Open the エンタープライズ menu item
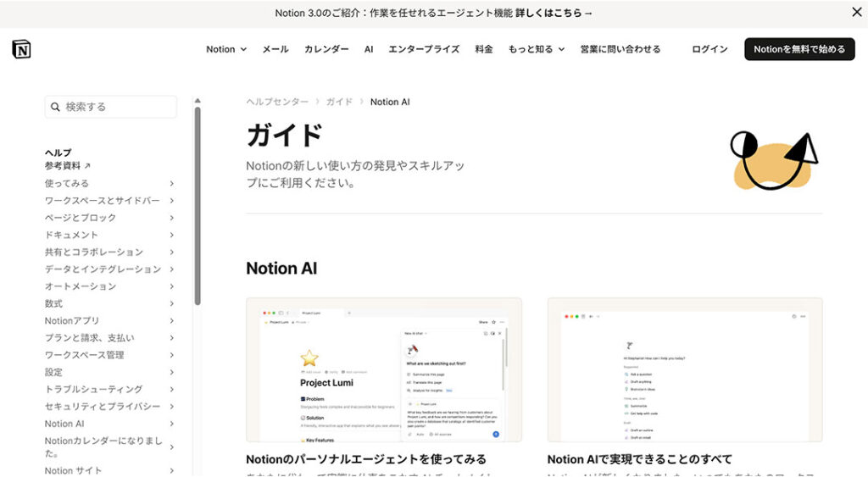This screenshot has height=477, width=868. pyautogui.click(x=424, y=49)
